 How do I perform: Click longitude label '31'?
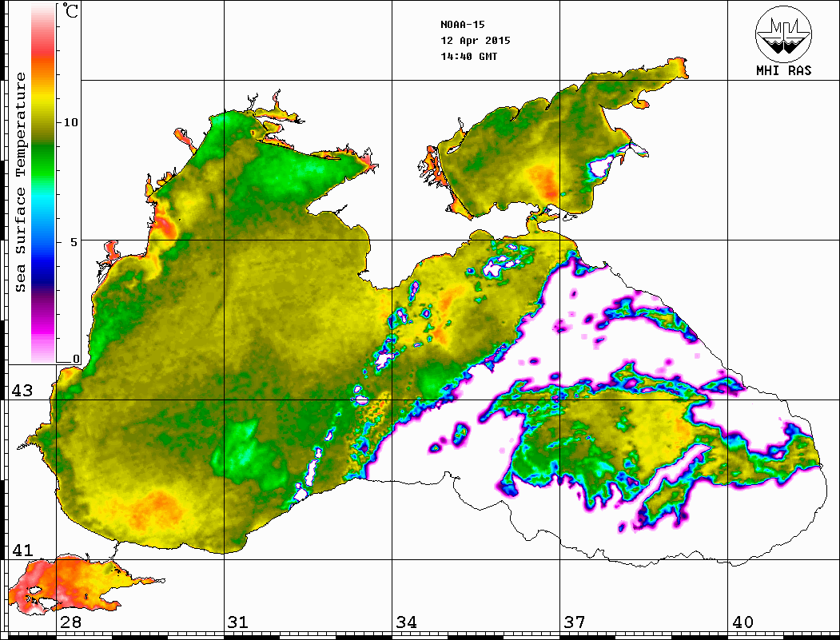[238, 622]
